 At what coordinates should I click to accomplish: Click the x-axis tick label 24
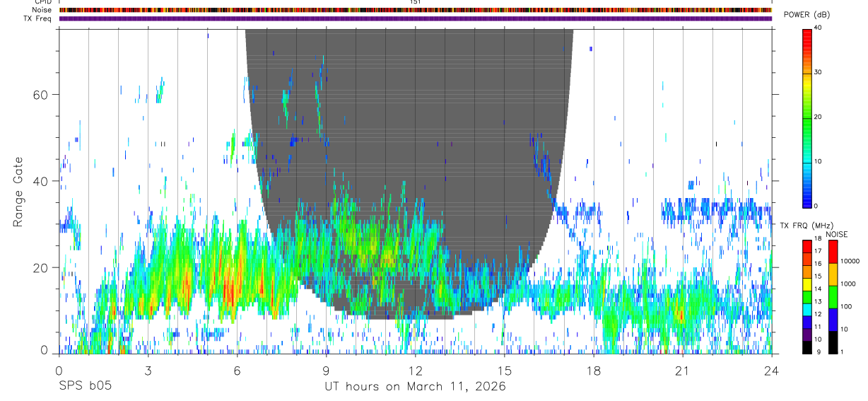coord(772,371)
